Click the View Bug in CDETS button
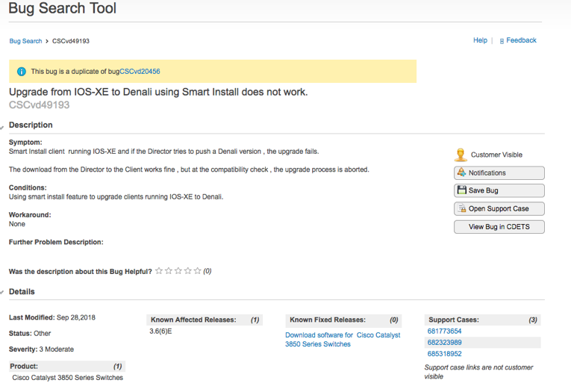The width and height of the screenshot is (571, 392). [499, 227]
